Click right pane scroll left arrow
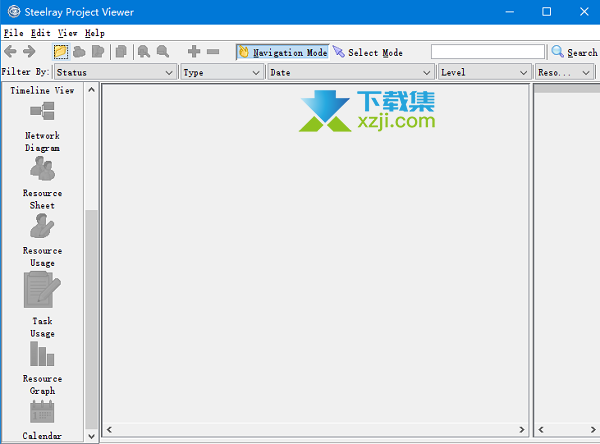Image resolution: width=600 pixels, height=444 pixels. point(541,429)
